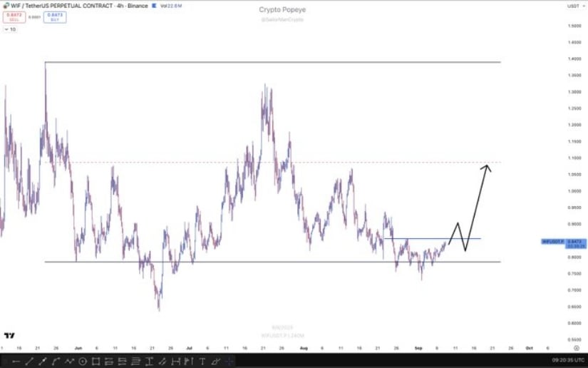The width and height of the screenshot is (588, 368).
Task: Select the dashed red midrange line
Action: tap(273, 163)
